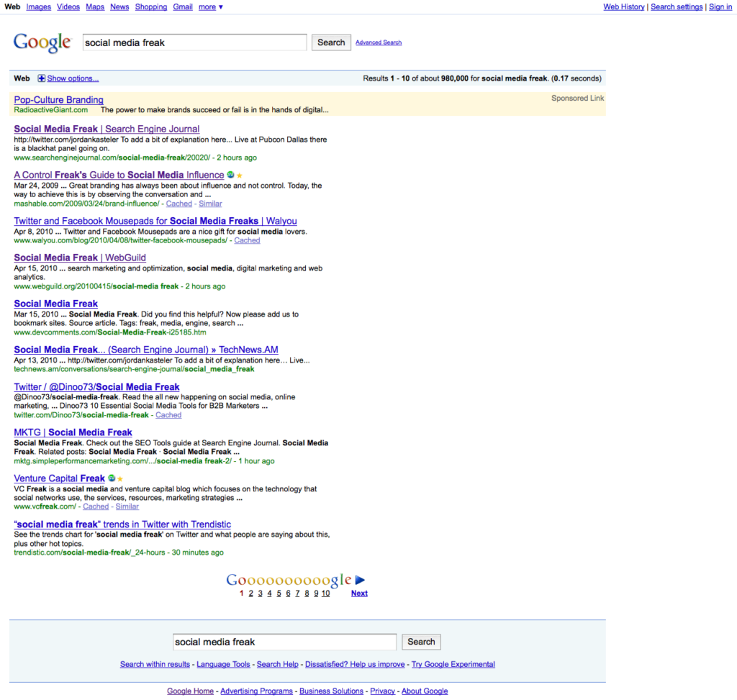This screenshot has width=737, height=700.
Task: Go to results page 10
Action: click(326, 594)
